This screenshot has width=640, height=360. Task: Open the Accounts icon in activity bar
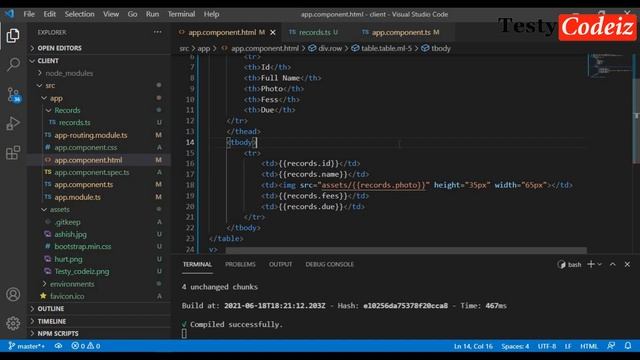click(13, 294)
